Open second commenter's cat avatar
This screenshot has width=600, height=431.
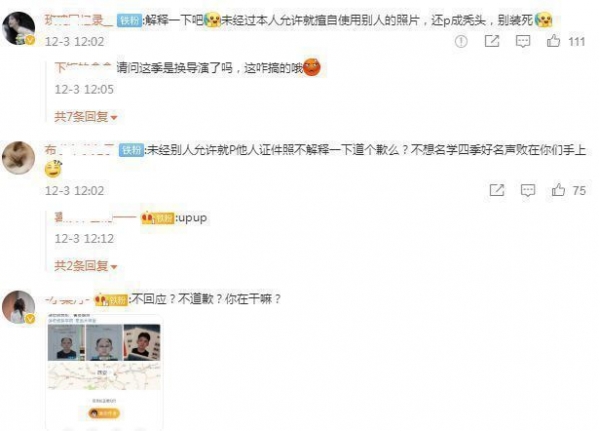coord(18,158)
